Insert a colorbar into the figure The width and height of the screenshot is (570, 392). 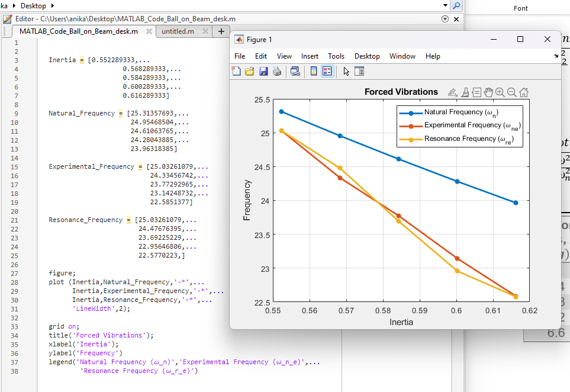click(314, 71)
